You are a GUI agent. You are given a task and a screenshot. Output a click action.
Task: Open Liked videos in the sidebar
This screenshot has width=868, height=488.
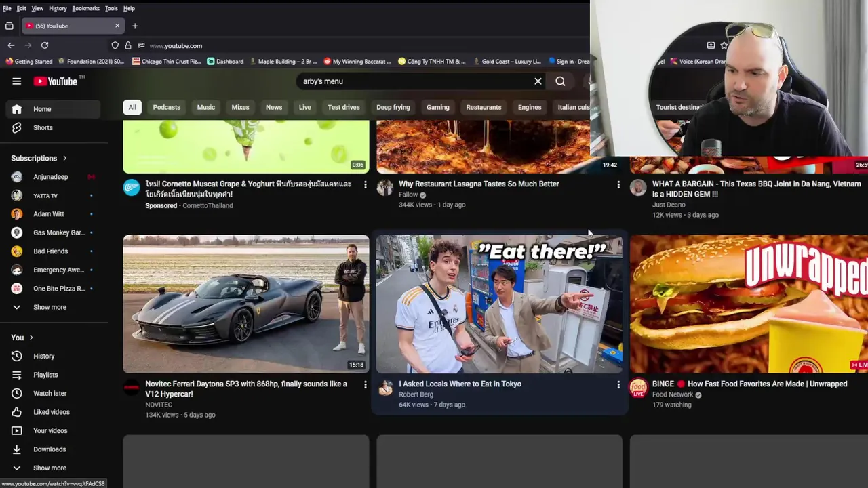click(x=53, y=412)
